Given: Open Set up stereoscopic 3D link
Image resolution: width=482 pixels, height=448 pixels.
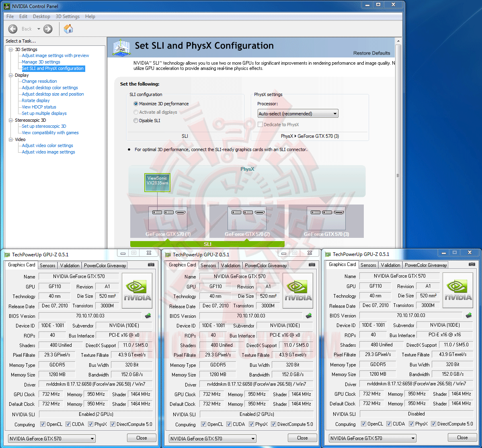Looking at the screenshot, I should (x=44, y=126).
